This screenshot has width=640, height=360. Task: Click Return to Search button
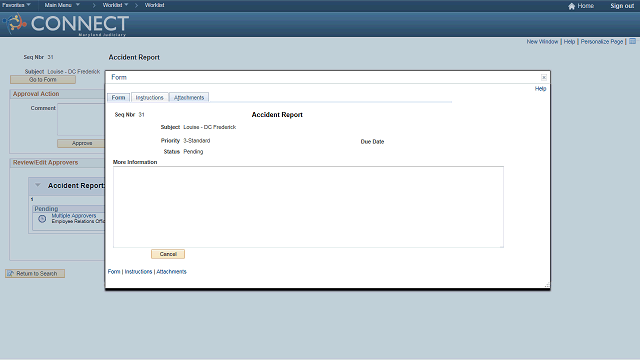click(35, 273)
